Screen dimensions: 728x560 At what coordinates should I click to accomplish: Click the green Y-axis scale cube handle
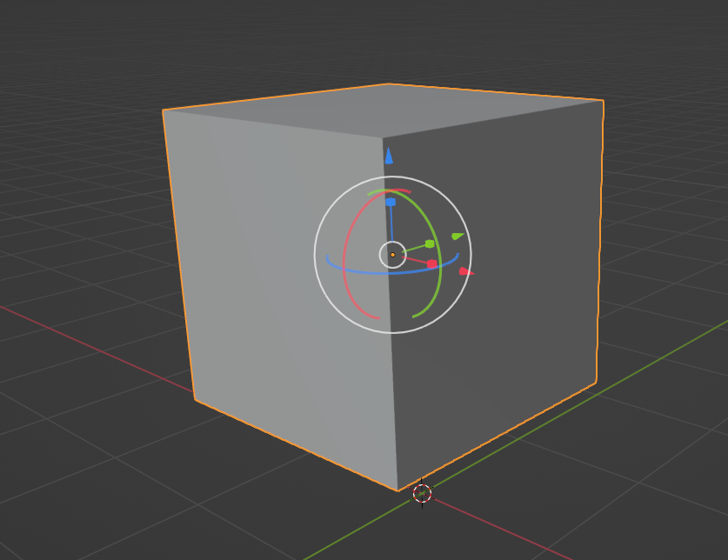pos(430,243)
